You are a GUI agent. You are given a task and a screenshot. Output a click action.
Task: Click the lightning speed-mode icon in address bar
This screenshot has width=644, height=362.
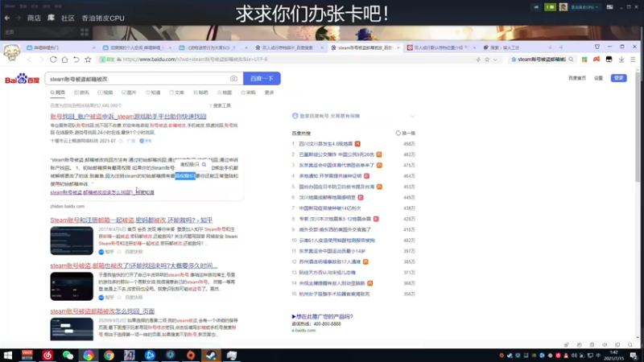coord(478,60)
